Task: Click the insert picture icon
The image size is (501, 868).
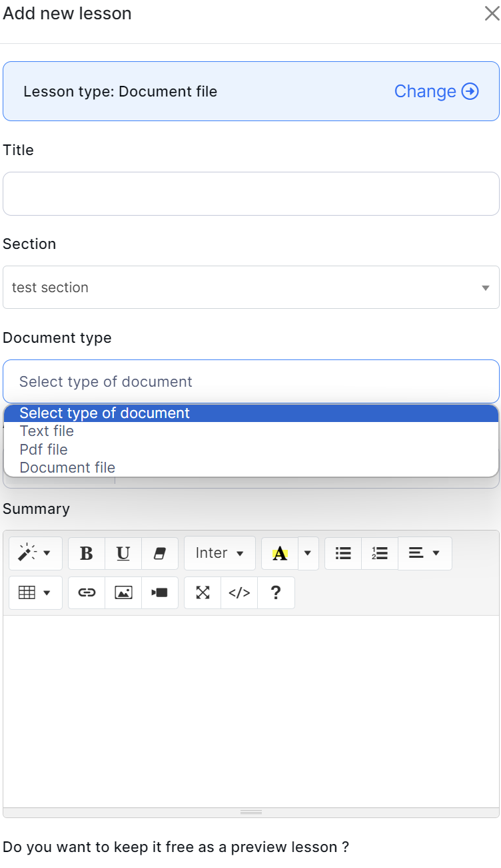Action: click(x=123, y=592)
